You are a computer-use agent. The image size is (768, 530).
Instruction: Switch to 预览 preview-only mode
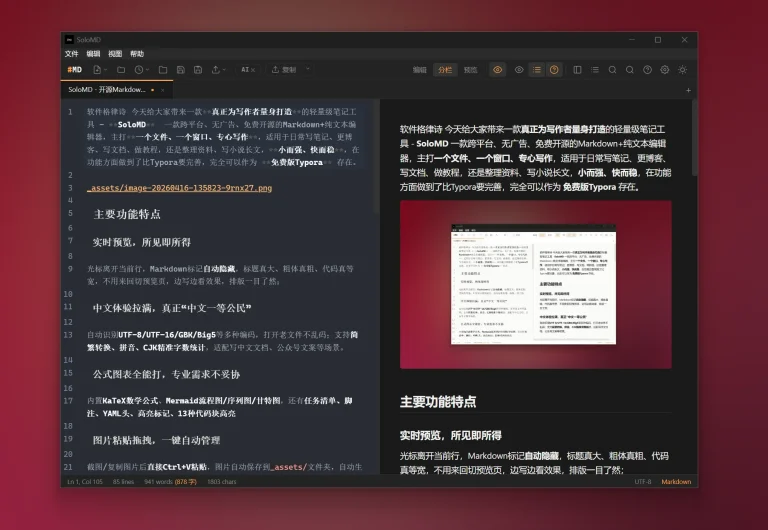[470, 70]
